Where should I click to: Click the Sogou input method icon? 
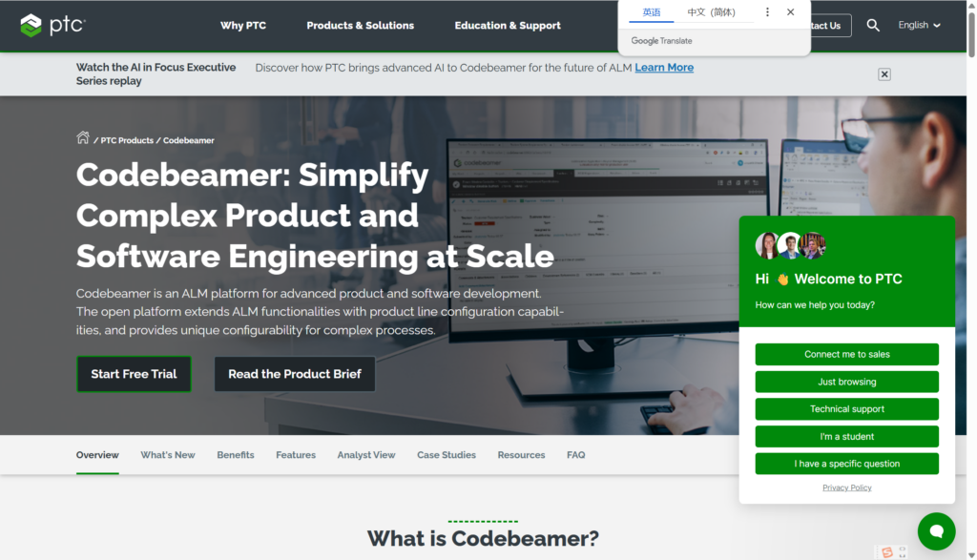[x=887, y=552]
